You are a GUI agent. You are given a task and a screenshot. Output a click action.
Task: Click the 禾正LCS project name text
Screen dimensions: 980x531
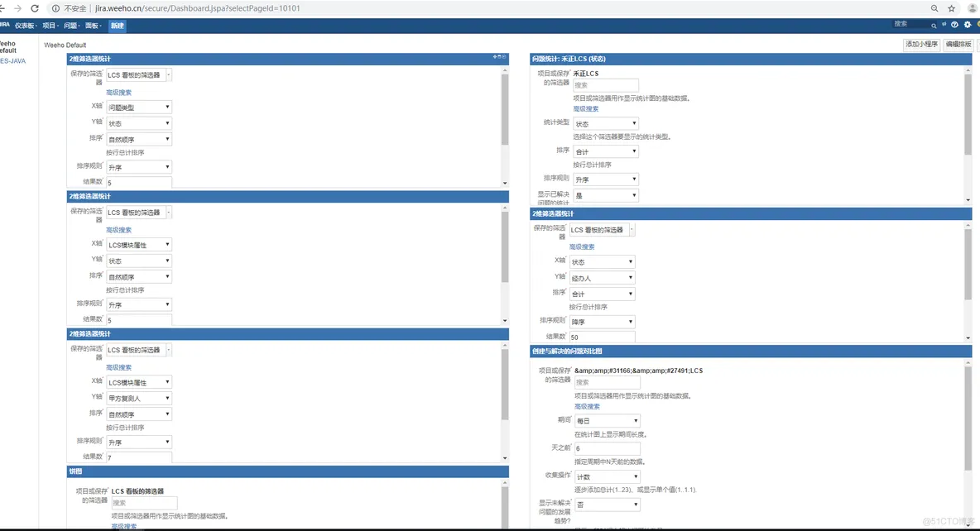tap(586, 73)
